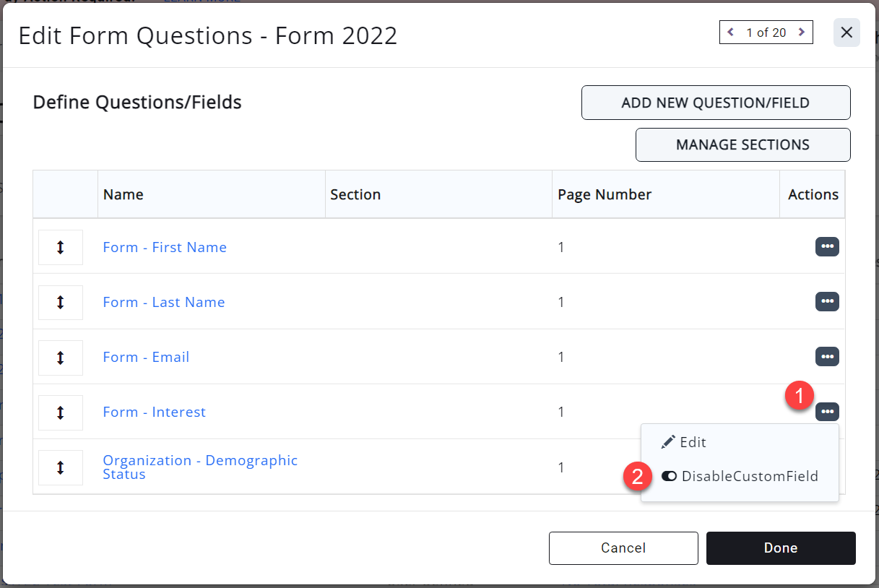
Task: Expand actions ellipsis for Form - Email
Action: (x=827, y=357)
